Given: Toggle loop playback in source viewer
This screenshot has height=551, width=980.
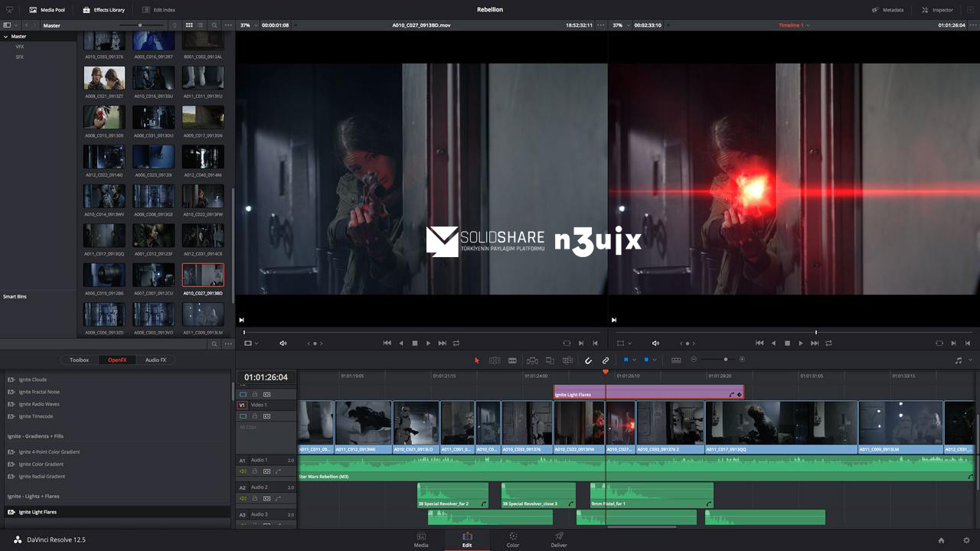Looking at the screenshot, I should pos(456,344).
